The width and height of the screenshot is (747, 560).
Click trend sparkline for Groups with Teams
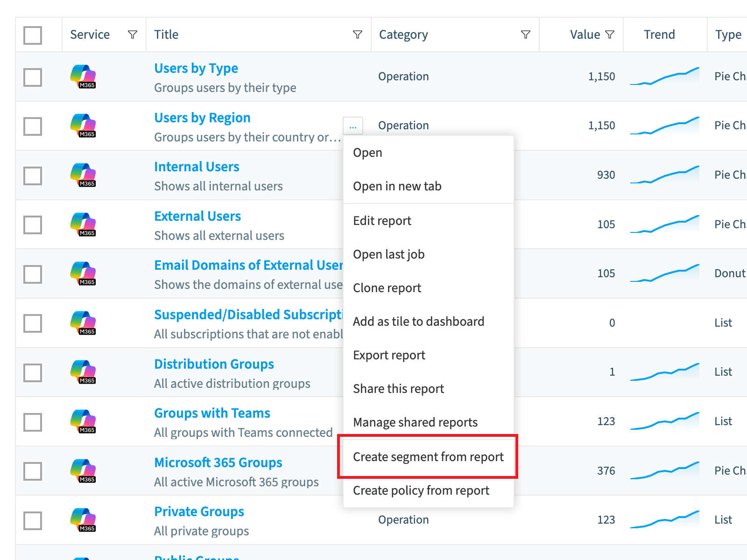pyautogui.click(x=665, y=421)
